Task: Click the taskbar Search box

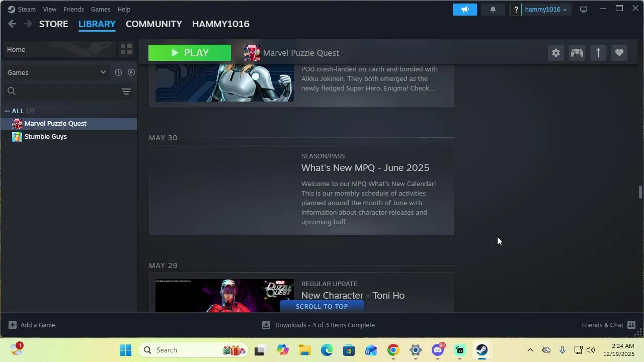Action: tap(194, 350)
